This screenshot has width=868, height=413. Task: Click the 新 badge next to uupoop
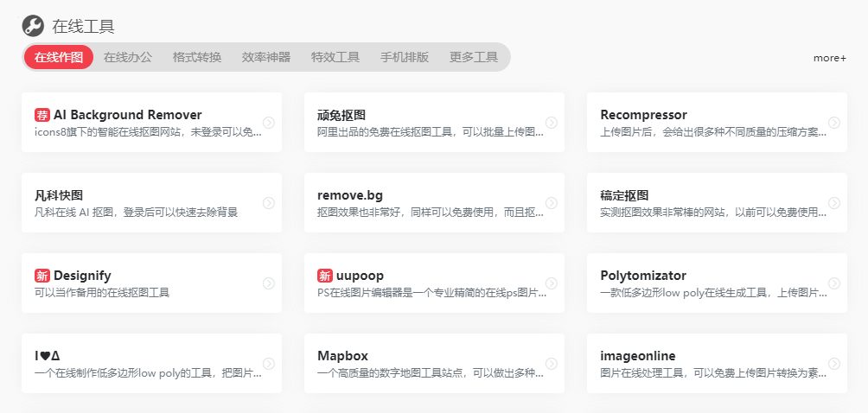[325, 276]
